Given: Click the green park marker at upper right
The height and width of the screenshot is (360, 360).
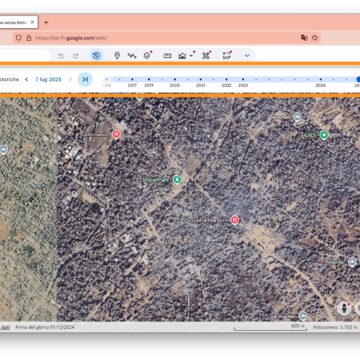Looking at the screenshot, I should [x=324, y=135].
